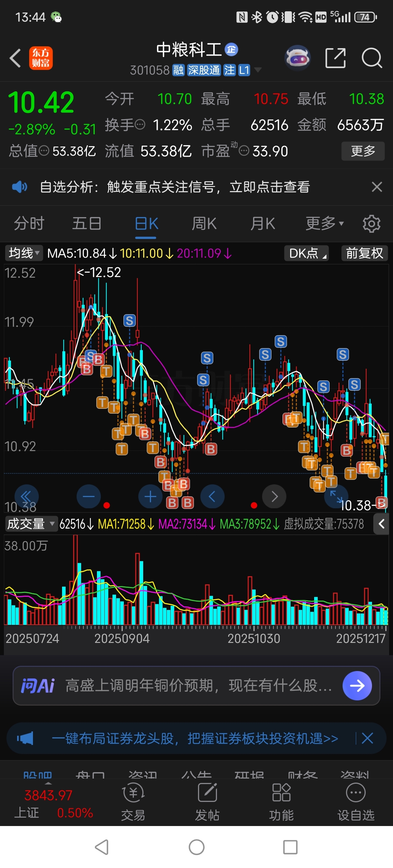Collapse volume panel with left chevron

click(x=381, y=524)
